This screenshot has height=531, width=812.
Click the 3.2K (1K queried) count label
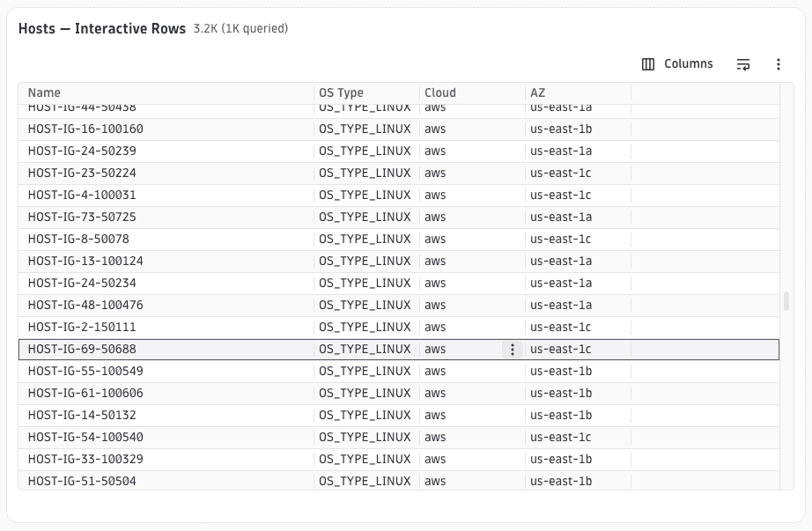coord(240,28)
